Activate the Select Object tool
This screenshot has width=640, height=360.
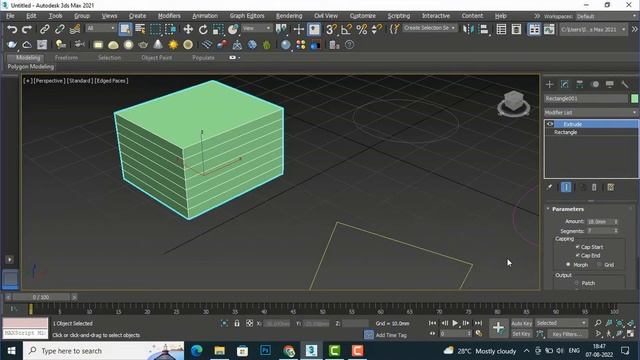click(x=125, y=29)
